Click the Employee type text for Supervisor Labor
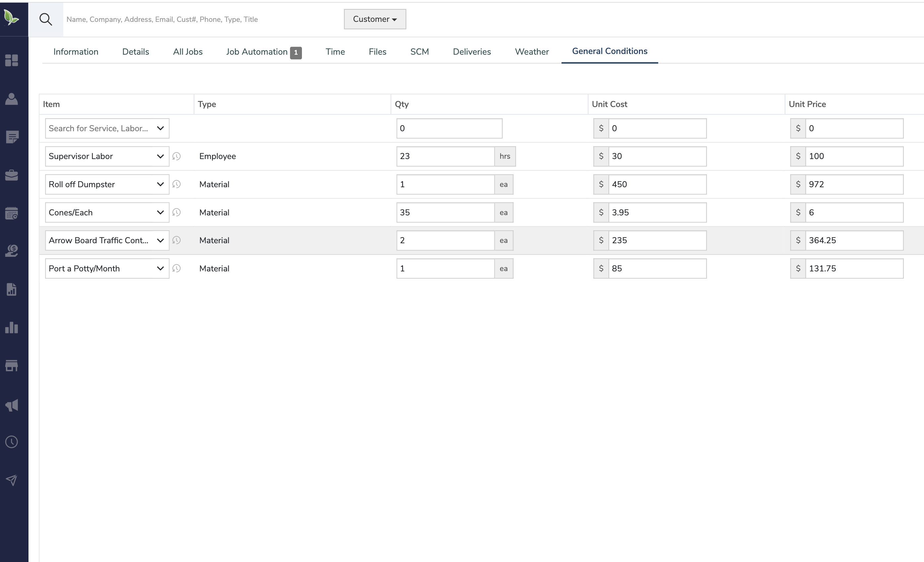 pyautogui.click(x=217, y=156)
